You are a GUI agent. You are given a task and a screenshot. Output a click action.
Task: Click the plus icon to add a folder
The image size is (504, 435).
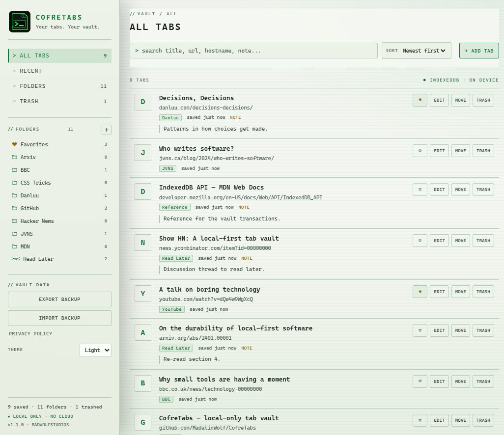click(107, 130)
